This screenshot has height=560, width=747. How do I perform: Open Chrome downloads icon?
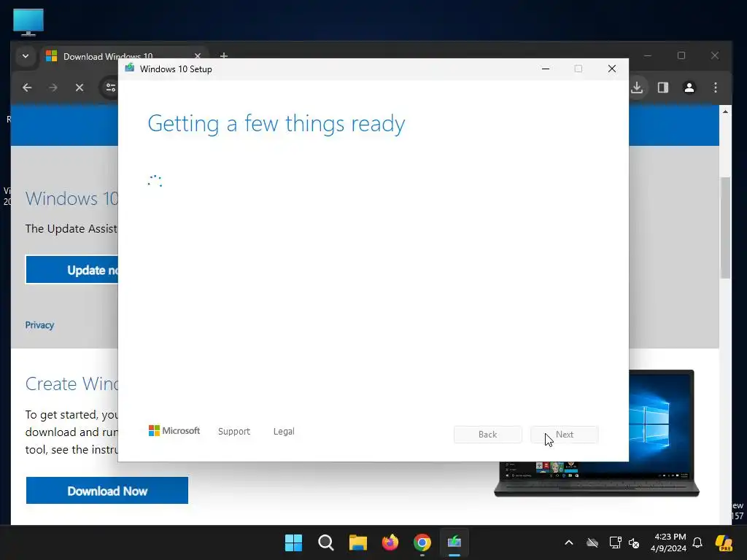coord(637,87)
